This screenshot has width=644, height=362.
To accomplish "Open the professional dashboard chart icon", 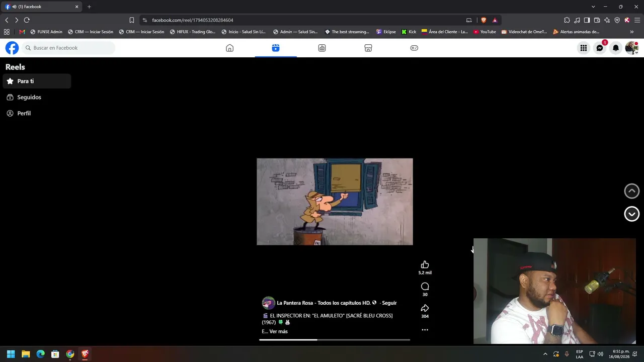I will [322, 48].
